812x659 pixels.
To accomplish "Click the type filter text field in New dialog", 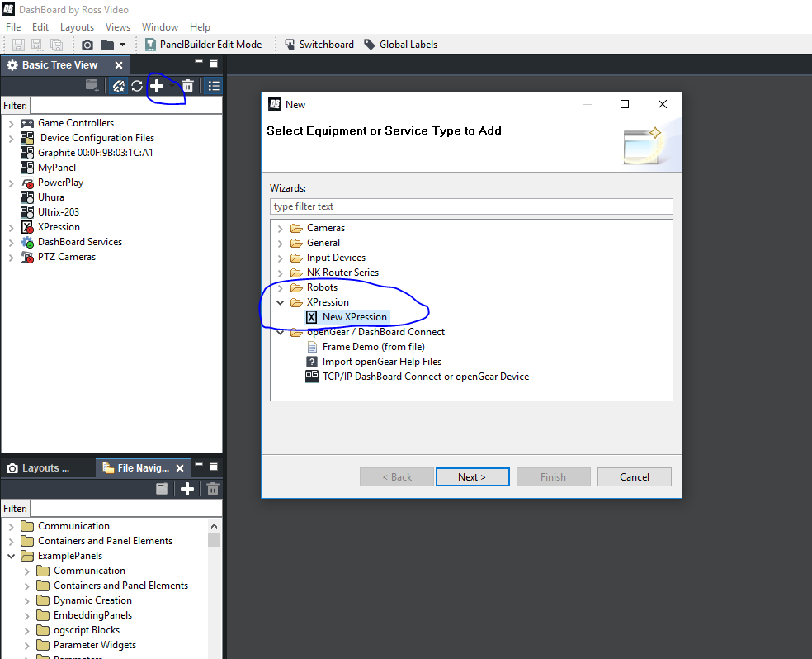I will 471,206.
